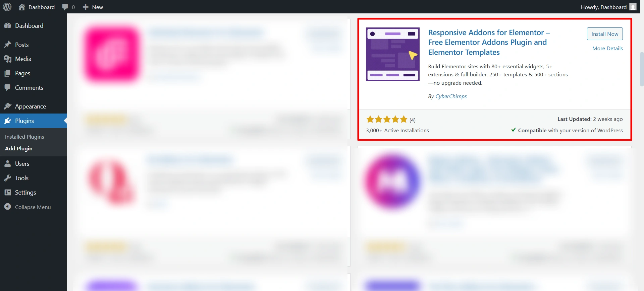The width and height of the screenshot is (644, 291).
Task: Click Responsive Addons plugin thumbnail image
Action: click(x=393, y=54)
